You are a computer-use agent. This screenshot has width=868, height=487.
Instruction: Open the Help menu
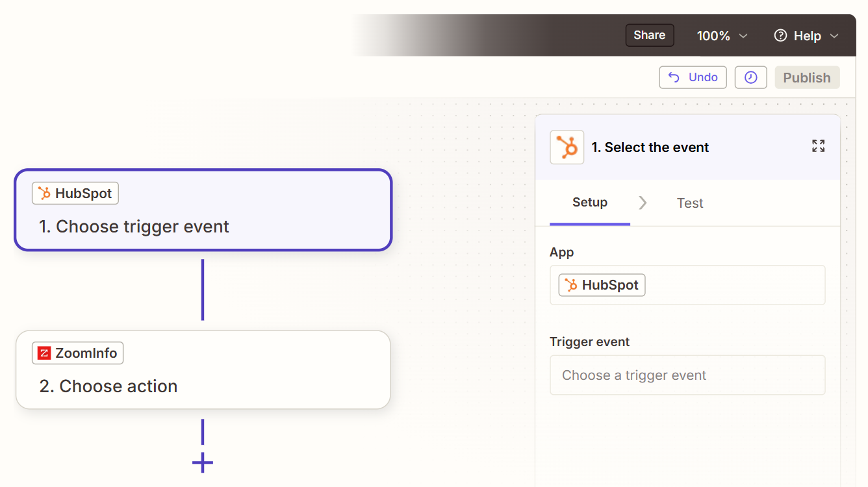(806, 36)
